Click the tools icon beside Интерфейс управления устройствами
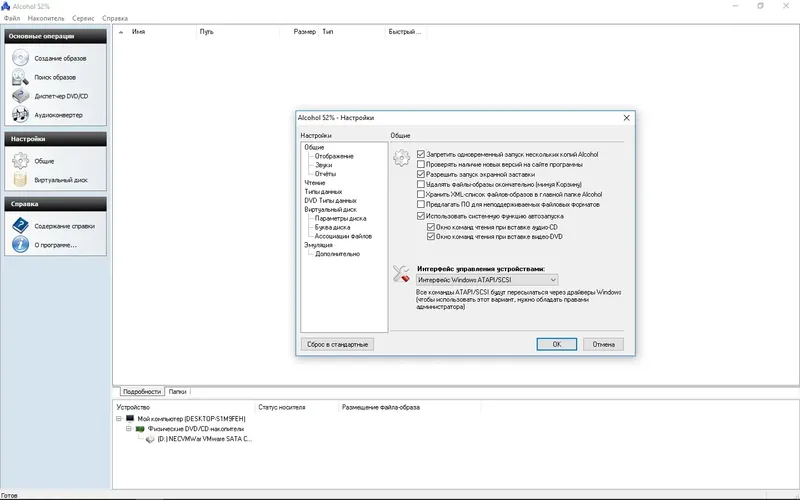The height and width of the screenshot is (500, 800). point(402,274)
